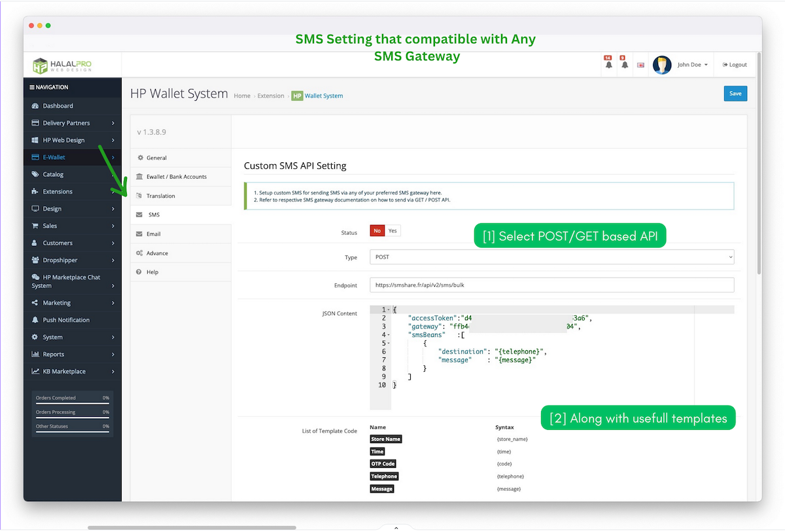Viewport: 785px width, 532px height.
Task: Keep SMS disabled by clicking No
Action: tap(377, 230)
